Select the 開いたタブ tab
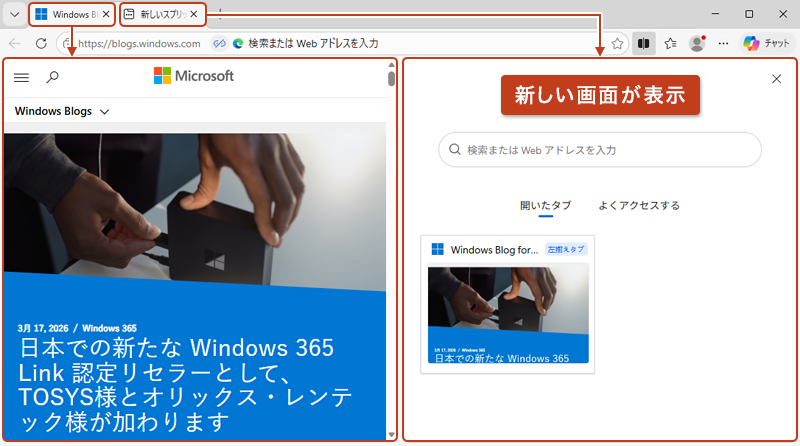This screenshot has height=446, width=800. pyautogui.click(x=545, y=206)
